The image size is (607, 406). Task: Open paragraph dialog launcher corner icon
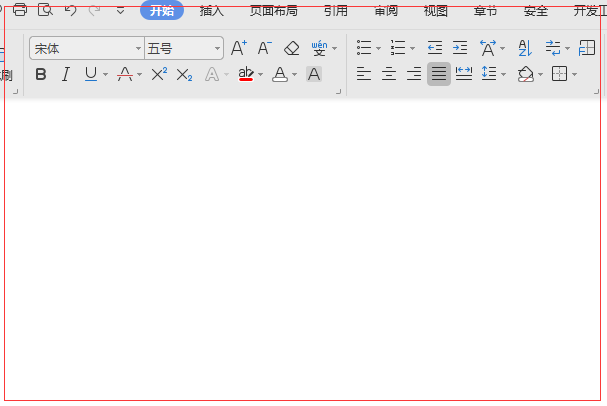pos(596,92)
